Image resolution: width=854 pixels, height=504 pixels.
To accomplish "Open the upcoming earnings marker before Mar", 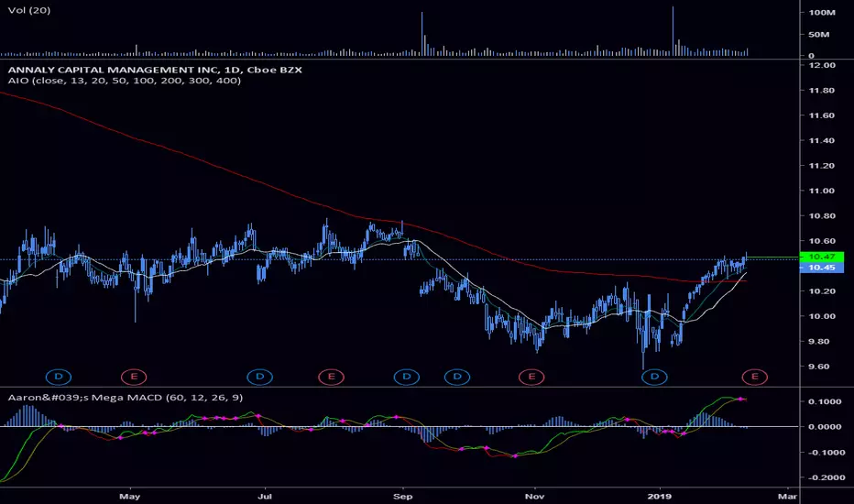I will (x=755, y=377).
